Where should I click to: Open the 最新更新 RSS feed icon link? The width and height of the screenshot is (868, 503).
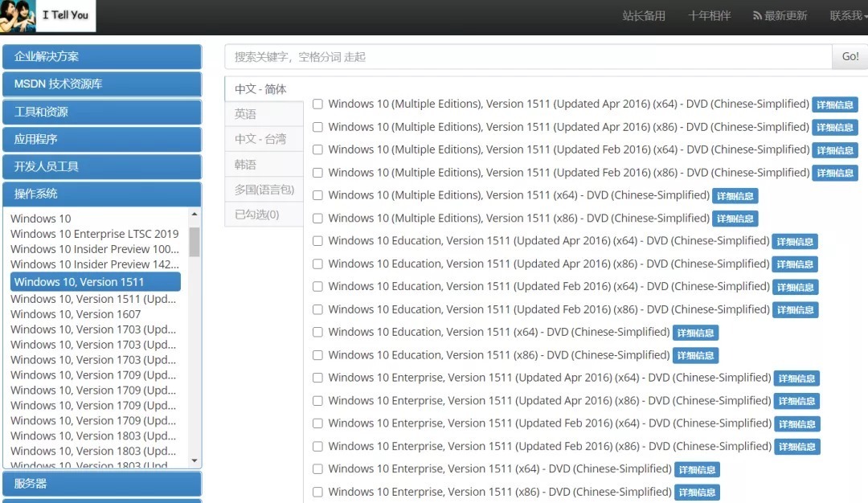(x=757, y=16)
